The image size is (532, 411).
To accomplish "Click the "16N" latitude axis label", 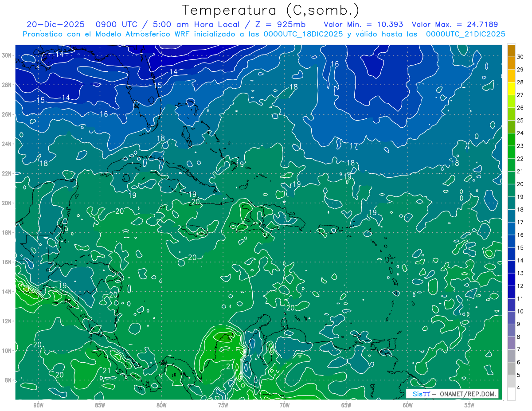I will [8, 262].
